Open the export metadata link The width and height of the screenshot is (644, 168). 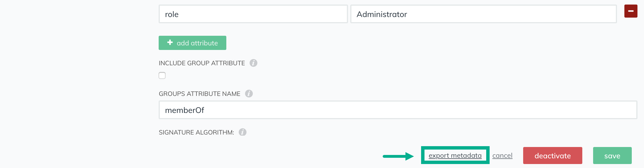click(455, 156)
